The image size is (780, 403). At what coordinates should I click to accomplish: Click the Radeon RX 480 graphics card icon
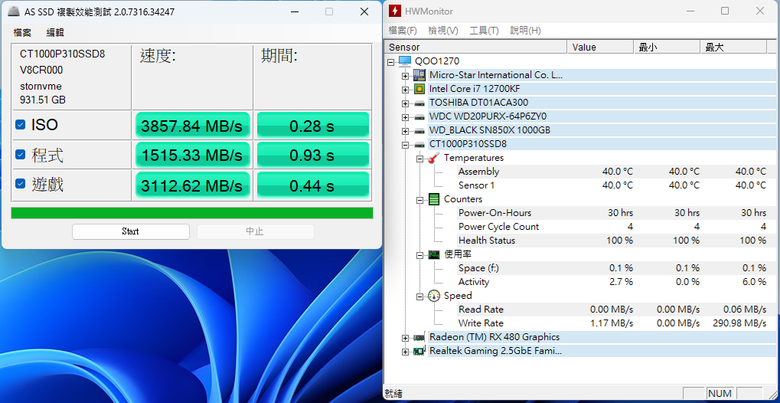coord(419,337)
